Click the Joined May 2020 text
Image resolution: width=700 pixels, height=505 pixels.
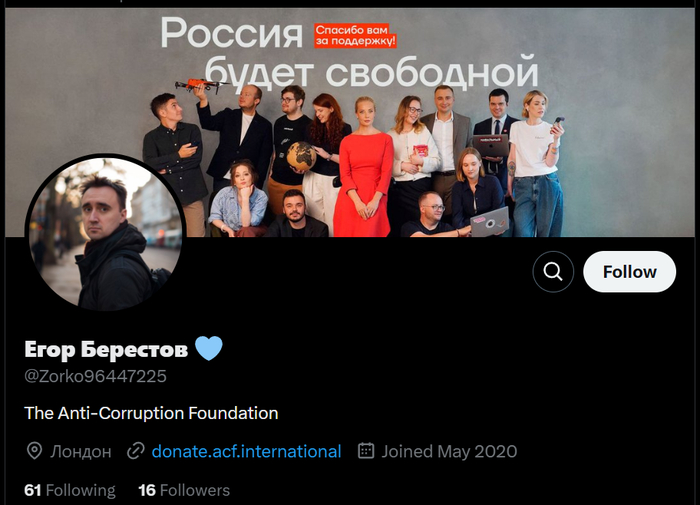click(x=449, y=451)
